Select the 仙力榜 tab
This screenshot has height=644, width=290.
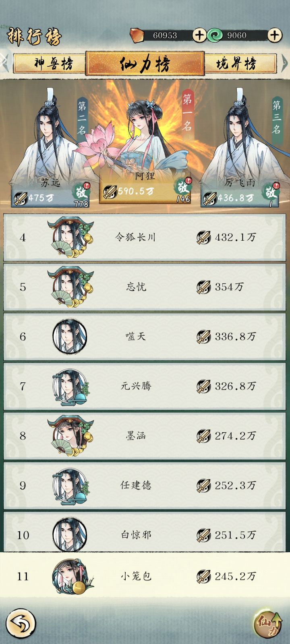coord(145,63)
